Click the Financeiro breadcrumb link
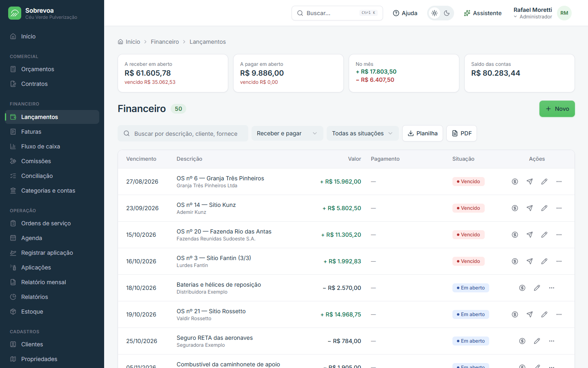588x368 pixels. click(x=165, y=42)
